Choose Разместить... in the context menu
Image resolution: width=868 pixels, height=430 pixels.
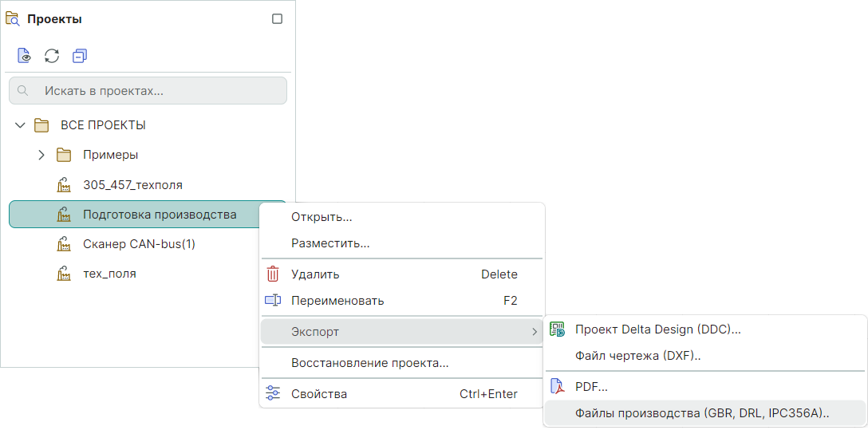330,243
